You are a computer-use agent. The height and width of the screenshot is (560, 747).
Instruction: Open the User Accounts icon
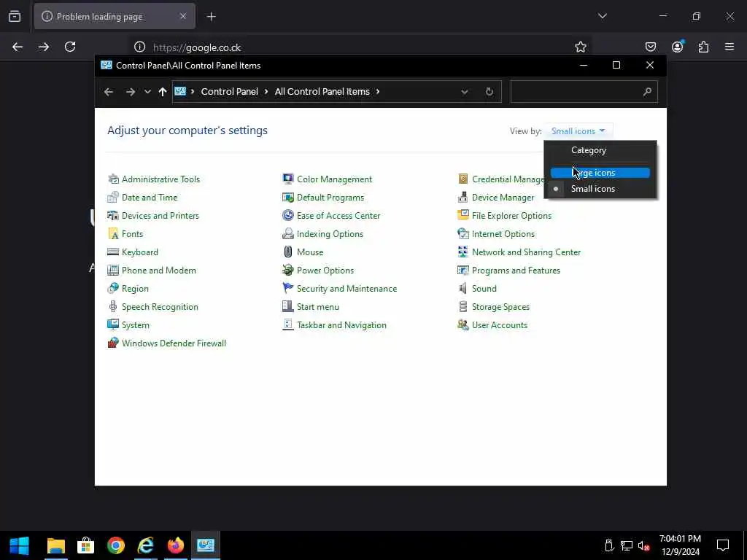463,324
